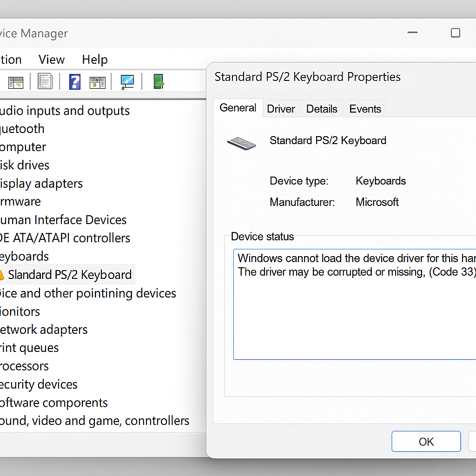Select the Network adapters category
The width and height of the screenshot is (476, 476).
click(44, 330)
